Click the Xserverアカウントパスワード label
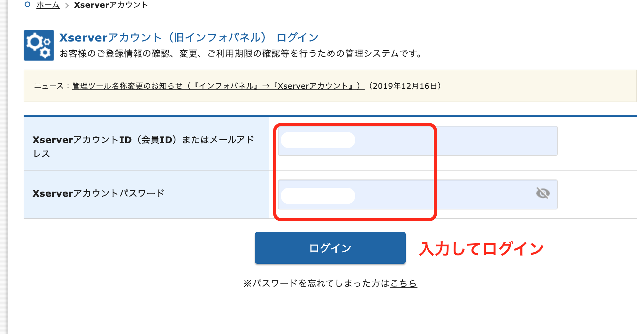 click(98, 193)
